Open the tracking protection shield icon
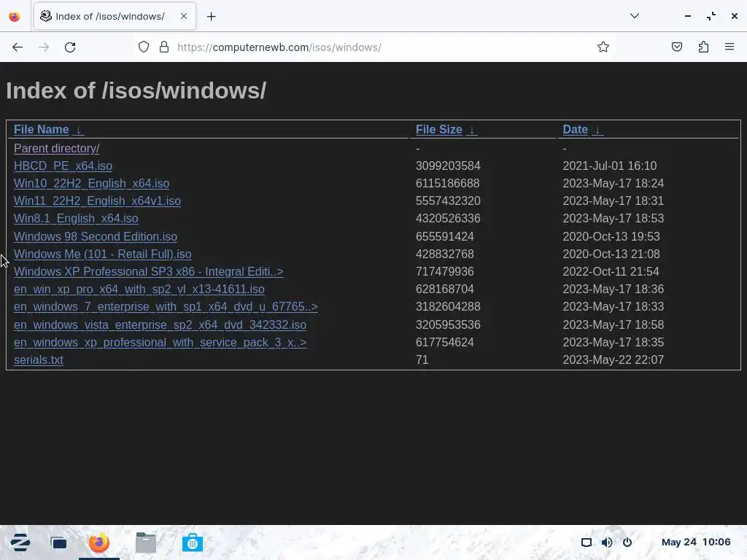 (144, 47)
